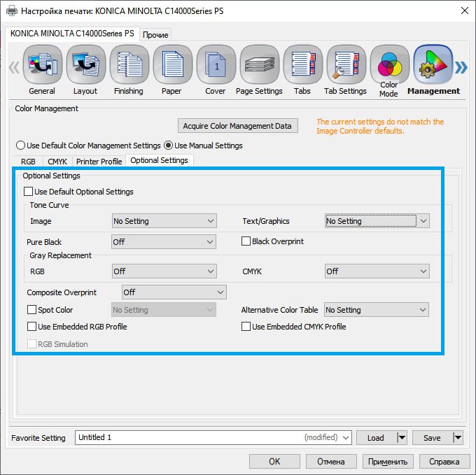Open the Finishing settings icon

click(x=129, y=64)
